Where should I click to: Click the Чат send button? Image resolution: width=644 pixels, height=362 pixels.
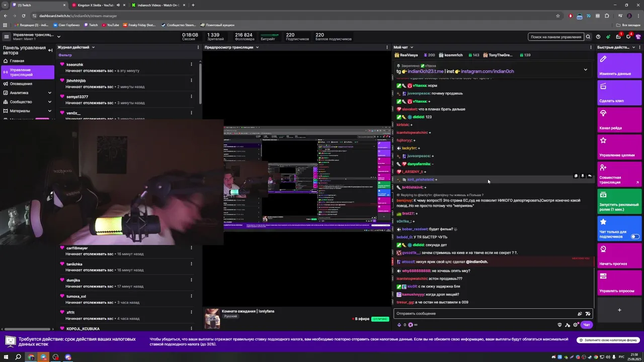(x=586, y=325)
